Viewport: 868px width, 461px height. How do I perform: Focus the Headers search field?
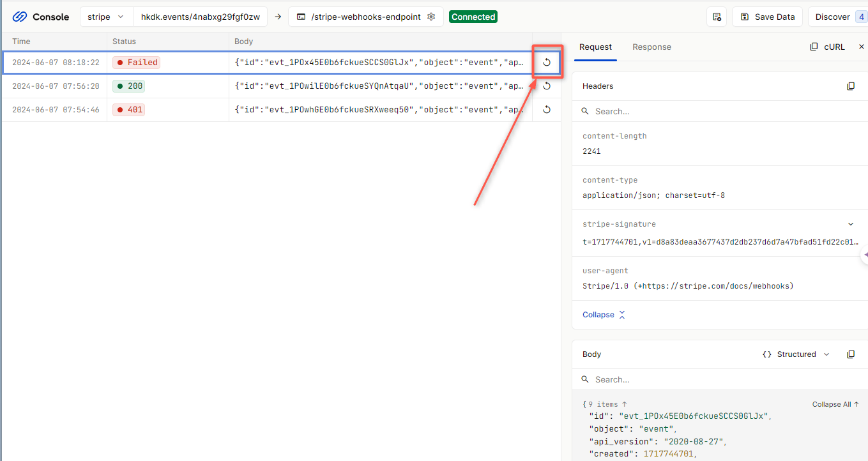[715, 111]
